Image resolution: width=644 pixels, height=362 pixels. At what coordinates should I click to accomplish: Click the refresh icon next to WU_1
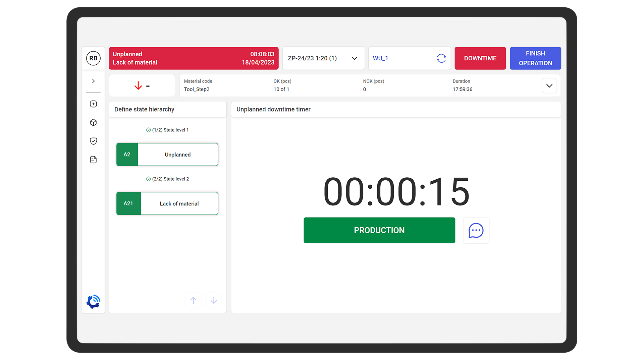click(x=441, y=58)
